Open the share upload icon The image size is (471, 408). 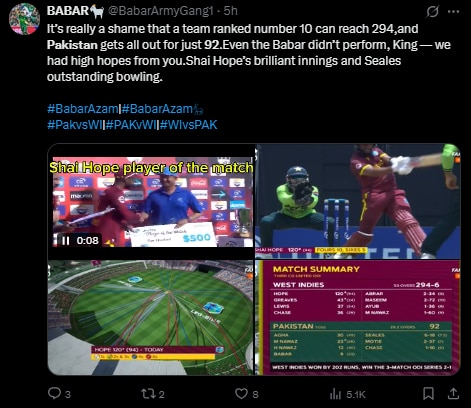pyautogui.click(x=453, y=394)
